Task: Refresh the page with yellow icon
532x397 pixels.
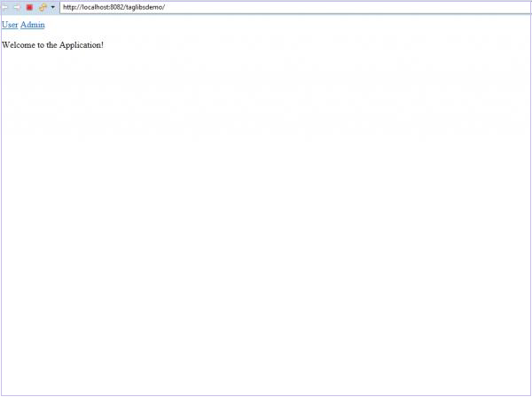Action: 43,7
